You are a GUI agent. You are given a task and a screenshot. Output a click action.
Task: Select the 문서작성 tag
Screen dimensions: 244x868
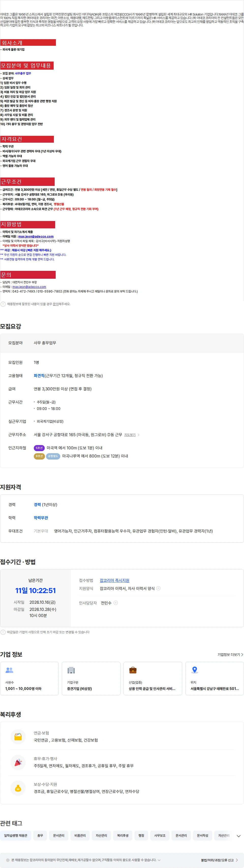click(x=203, y=835)
